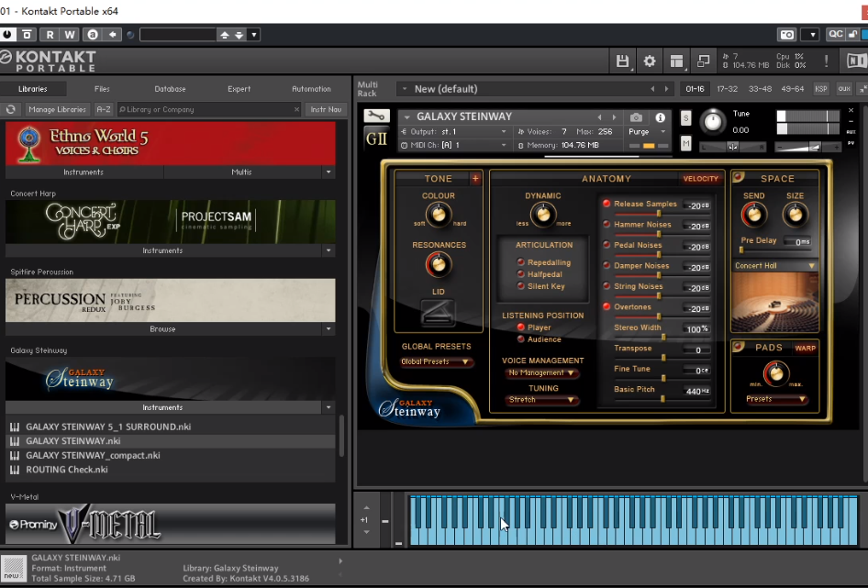Select rack page 17-32
This screenshot has height=588, width=868.
727,89
